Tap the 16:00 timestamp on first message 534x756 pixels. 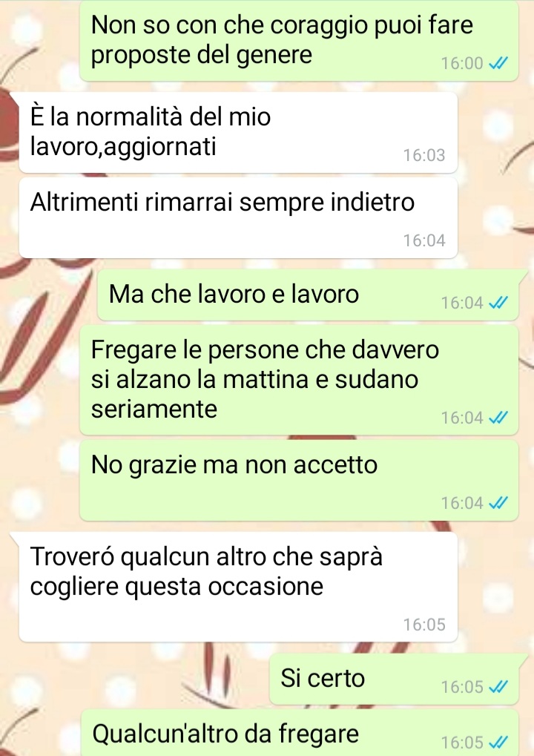tap(462, 63)
